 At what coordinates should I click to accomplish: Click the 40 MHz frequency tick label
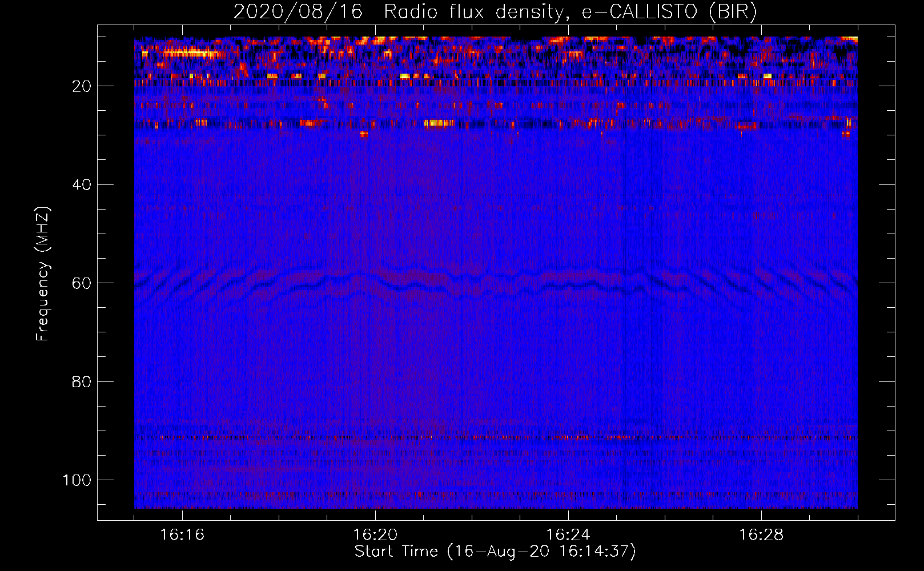click(x=81, y=185)
